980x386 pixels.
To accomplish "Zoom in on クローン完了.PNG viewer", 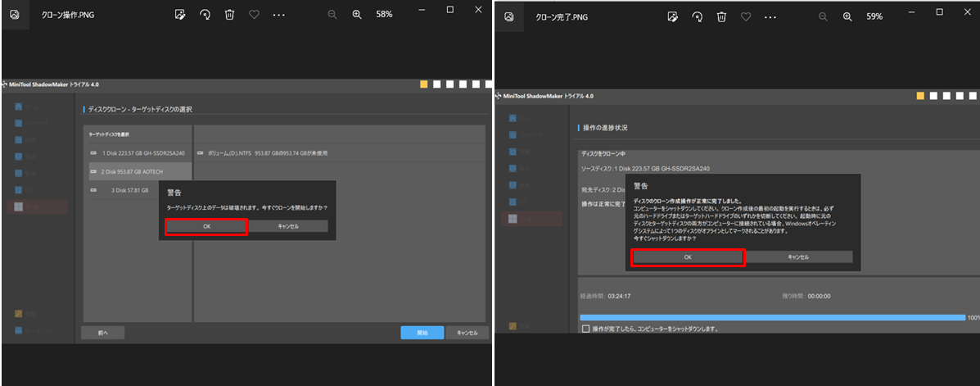I will [847, 17].
